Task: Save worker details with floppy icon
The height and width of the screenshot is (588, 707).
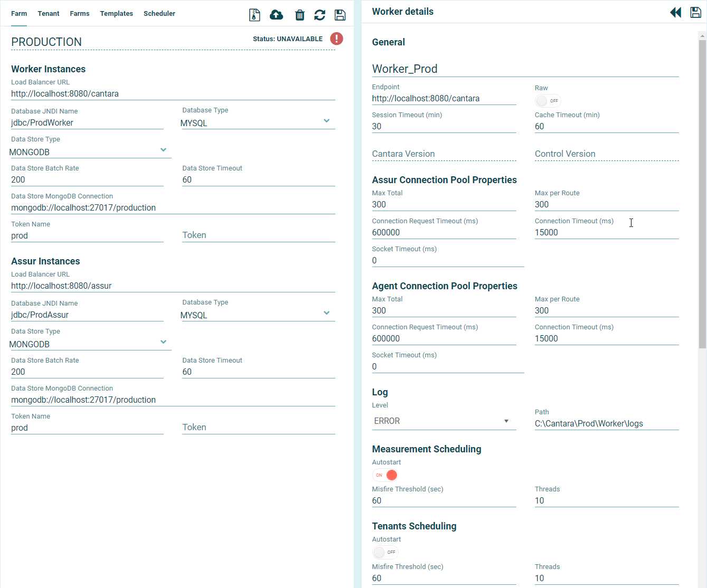Action: coord(695,12)
